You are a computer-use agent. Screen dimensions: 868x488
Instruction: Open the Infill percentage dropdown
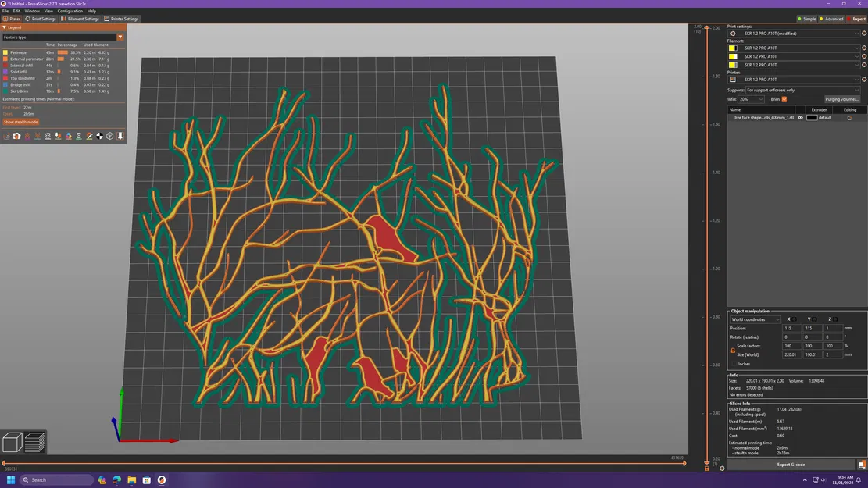751,99
